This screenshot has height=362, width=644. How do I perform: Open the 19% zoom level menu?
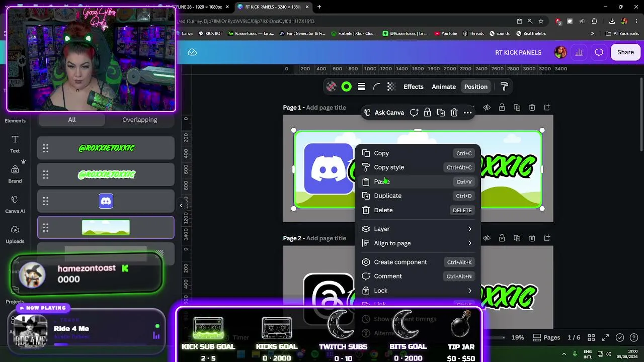click(x=518, y=337)
